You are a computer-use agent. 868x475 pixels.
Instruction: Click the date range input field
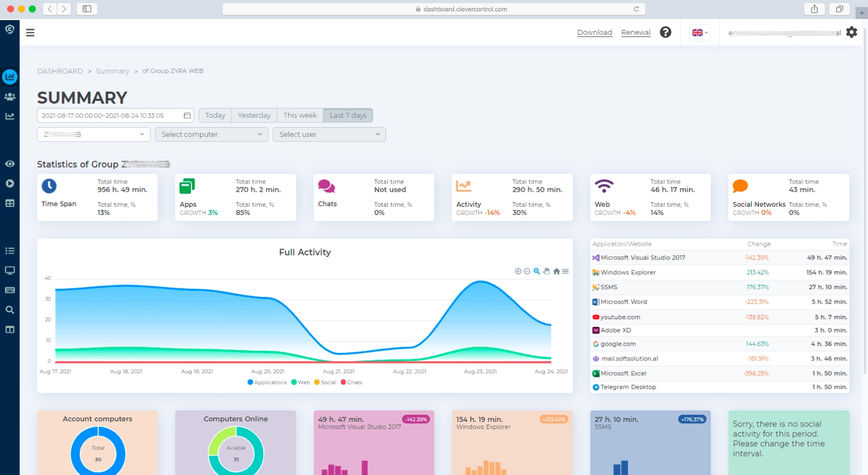116,115
